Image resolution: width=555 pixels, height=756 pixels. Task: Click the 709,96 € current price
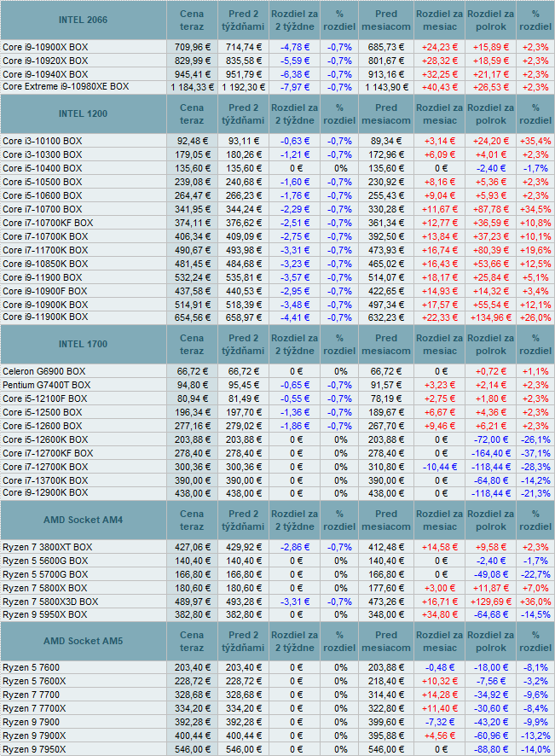point(192,47)
